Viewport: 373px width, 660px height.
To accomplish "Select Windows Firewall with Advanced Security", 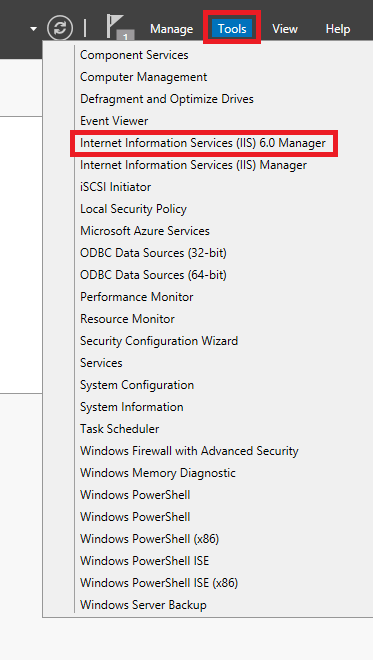I will pyautogui.click(x=189, y=451).
